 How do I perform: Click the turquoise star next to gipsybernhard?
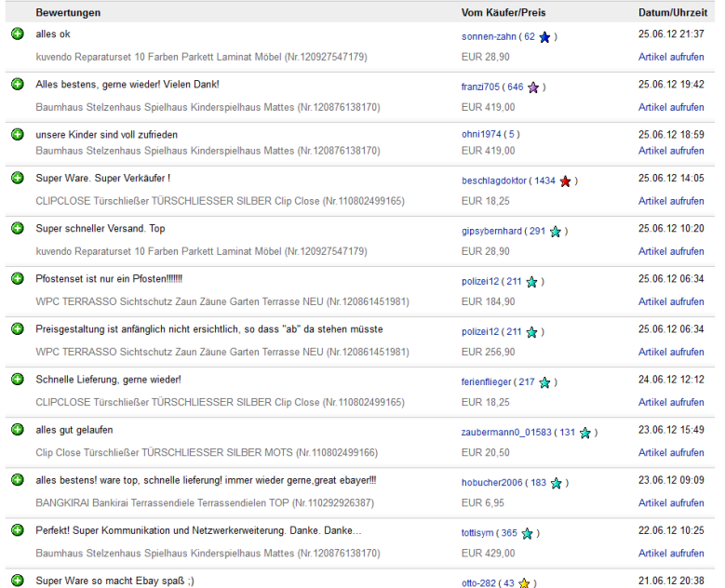[556, 232]
